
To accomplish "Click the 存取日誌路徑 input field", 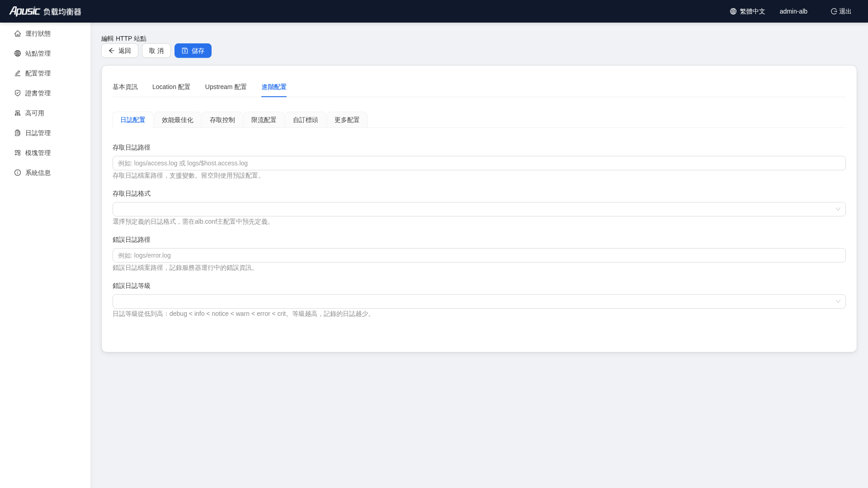I will pos(479,163).
